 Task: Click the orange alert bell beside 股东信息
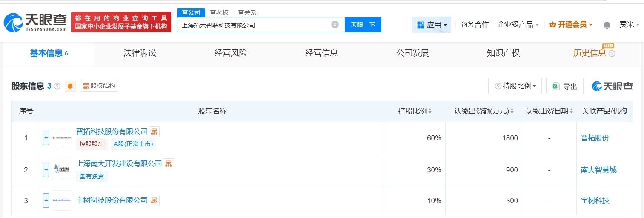pos(70,86)
